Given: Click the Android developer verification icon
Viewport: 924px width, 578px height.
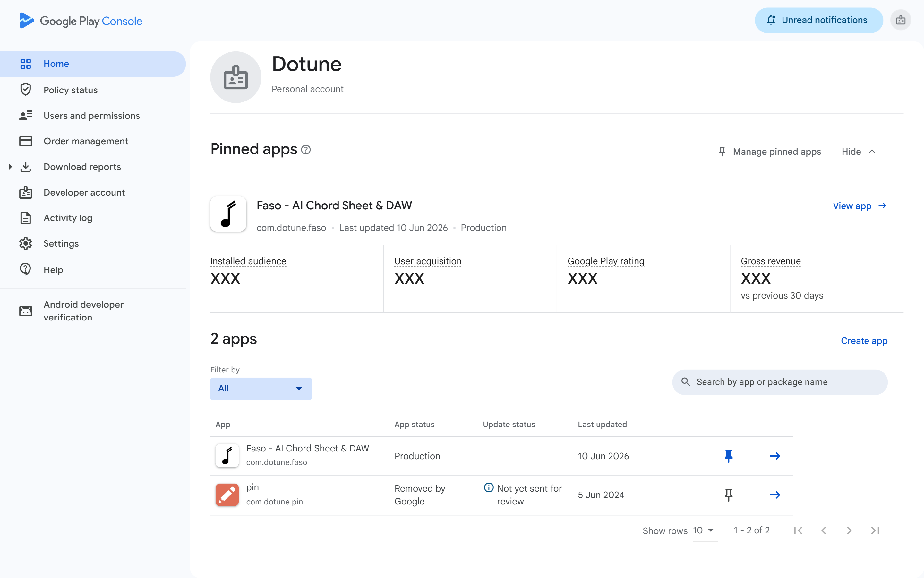Looking at the screenshot, I should 26,311.
